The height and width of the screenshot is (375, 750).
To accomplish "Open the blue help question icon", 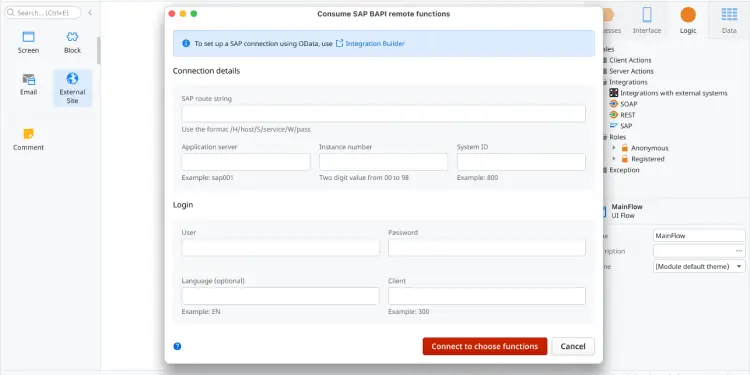I will tap(177, 346).
